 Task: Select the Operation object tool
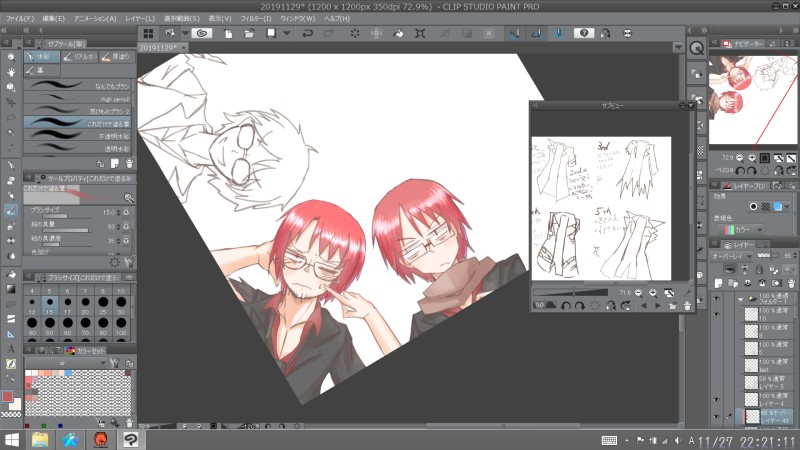pyautogui.click(x=11, y=87)
